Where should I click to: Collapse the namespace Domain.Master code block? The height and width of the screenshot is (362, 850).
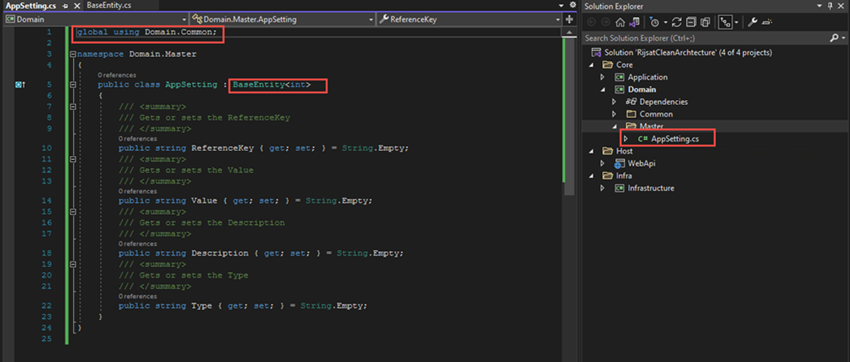click(73, 54)
